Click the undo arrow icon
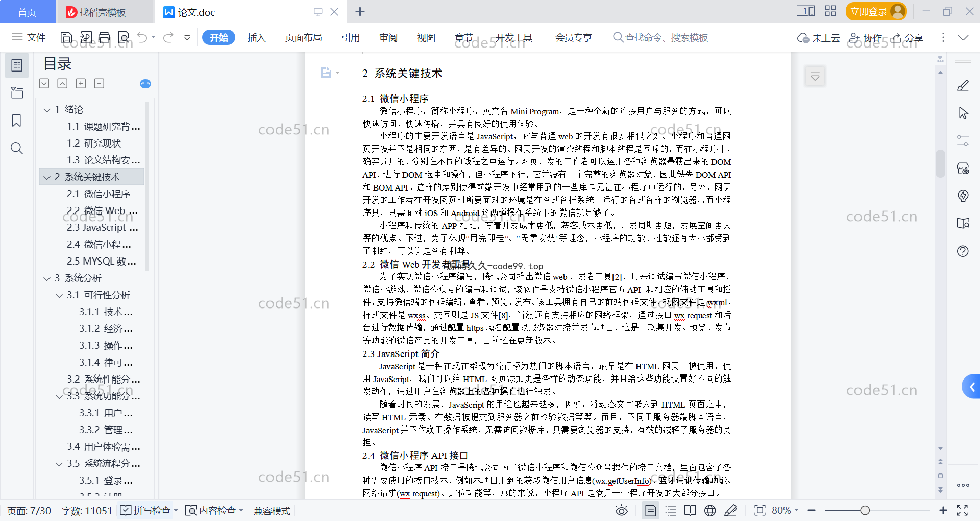The width and height of the screenshot is (980, 521). coord(142,37)
